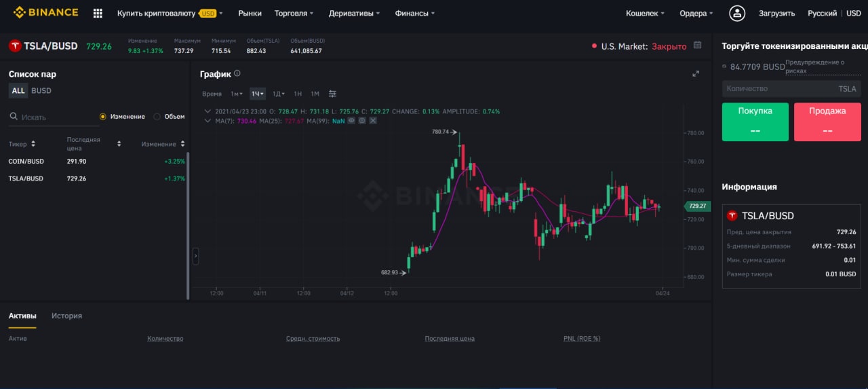Open the Ордера dropdown menu
The width and height of the screenshot is (868, 389).
[696, 13]
